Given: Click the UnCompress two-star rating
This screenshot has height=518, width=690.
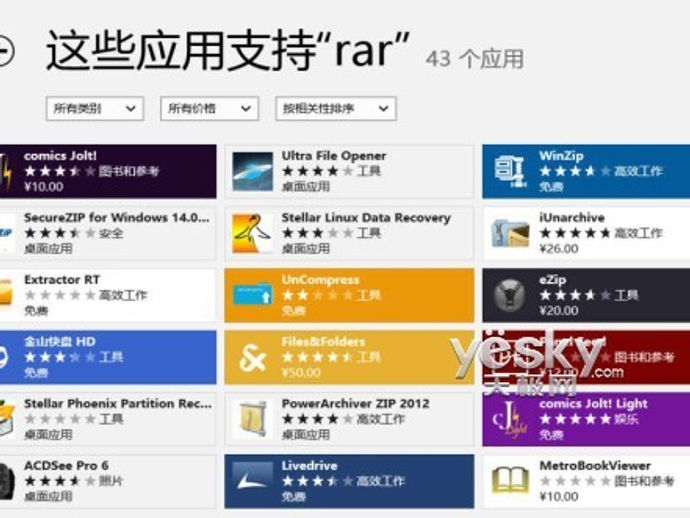Looking at the screenshot, I should tap(318, 295).
